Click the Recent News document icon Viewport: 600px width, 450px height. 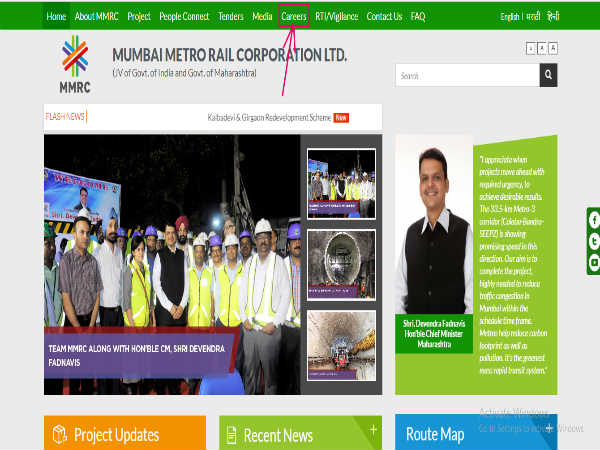232,435
